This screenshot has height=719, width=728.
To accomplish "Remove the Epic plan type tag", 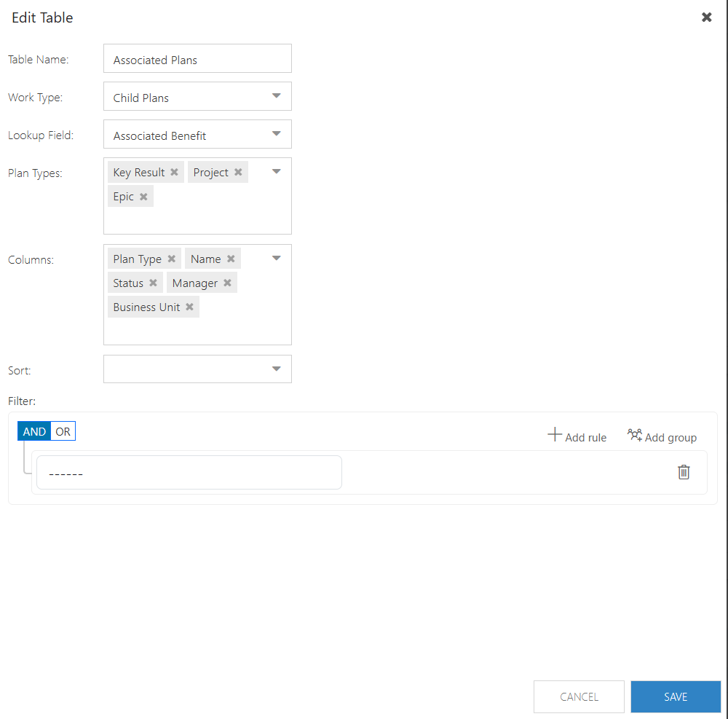I will (x=143, y=197).
